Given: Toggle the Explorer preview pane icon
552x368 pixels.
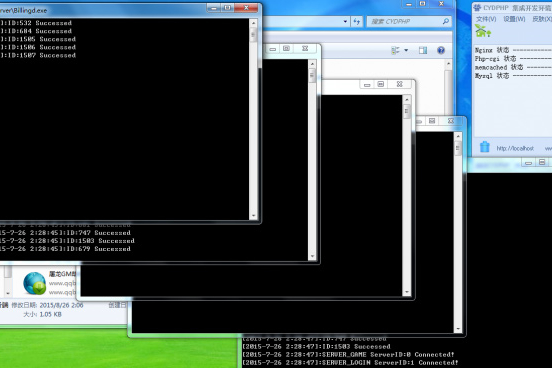Looking at the screenshot, I should click(423, 50).
